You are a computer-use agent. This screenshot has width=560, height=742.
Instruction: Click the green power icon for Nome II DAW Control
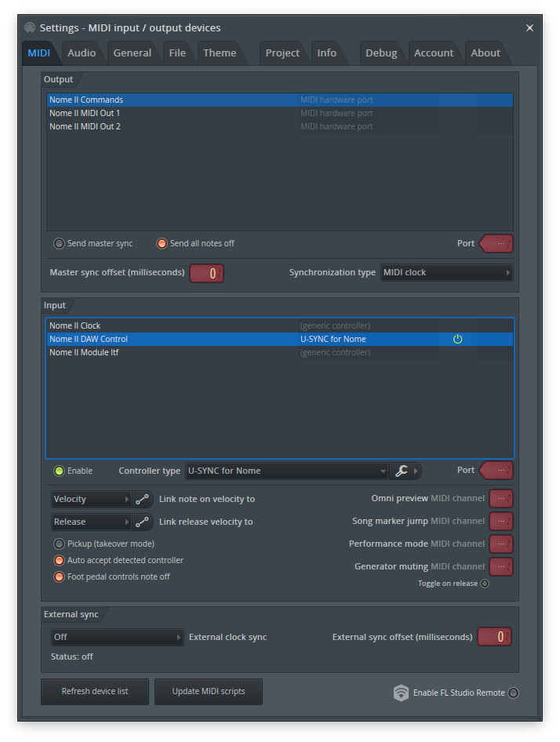(457, 339)
